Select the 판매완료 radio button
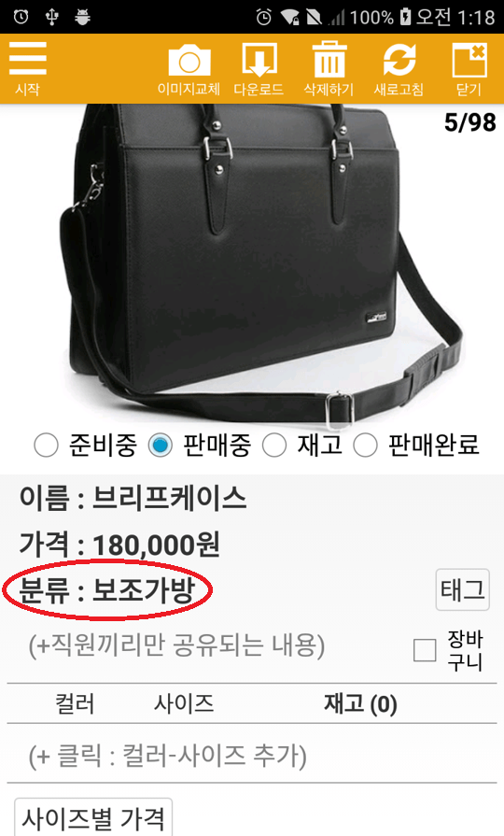Viewport: 504px width, 836px height. click(366, 446)
